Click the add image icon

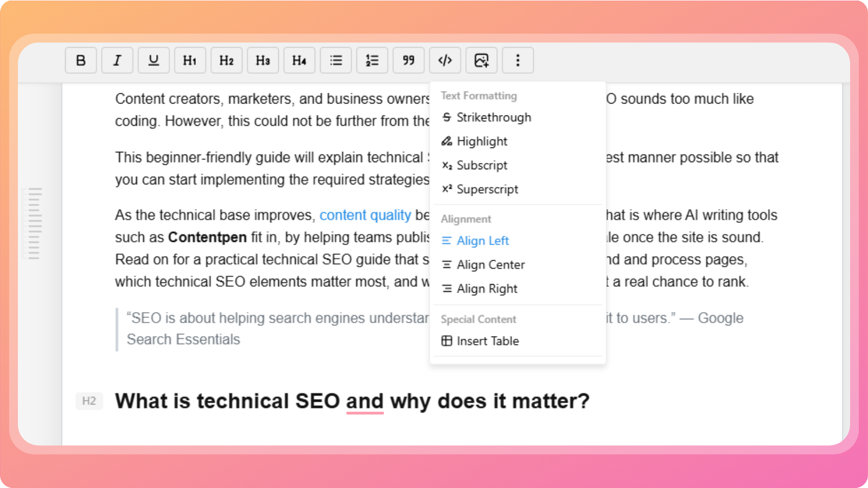481,60
